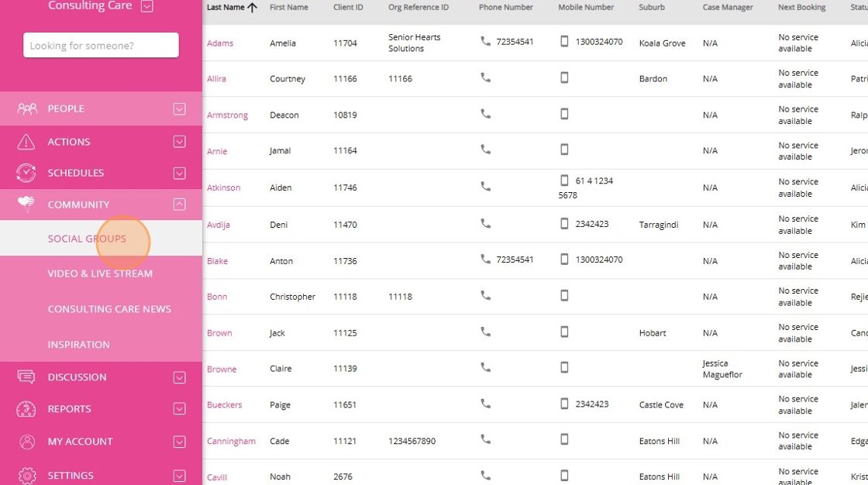This screenshot has height=485, width=868.
Task: Click client ID 11746 cell
Action: (x=345, y=187)
